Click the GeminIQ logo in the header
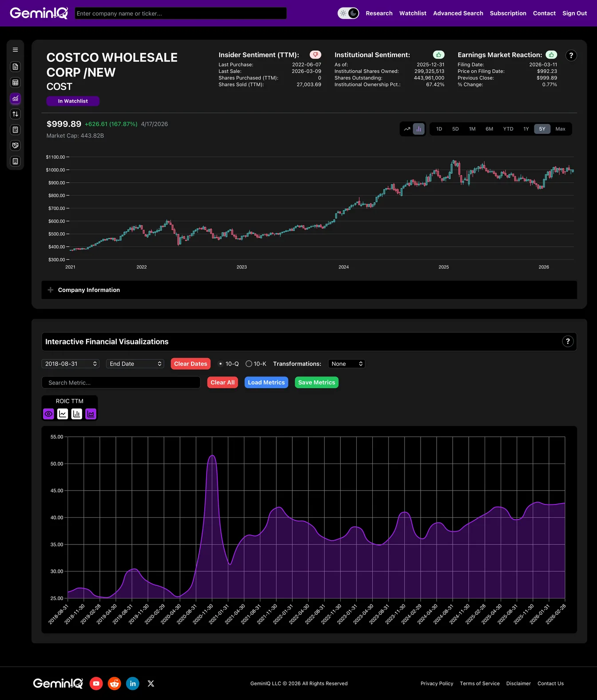This screenshot has height=700, width=597. [39, 13]
